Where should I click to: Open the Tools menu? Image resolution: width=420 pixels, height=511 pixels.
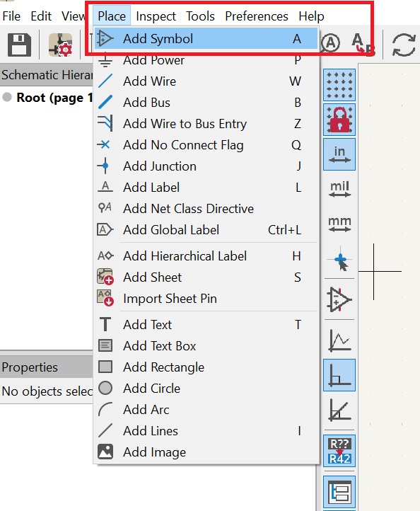[x=200, y=16]
